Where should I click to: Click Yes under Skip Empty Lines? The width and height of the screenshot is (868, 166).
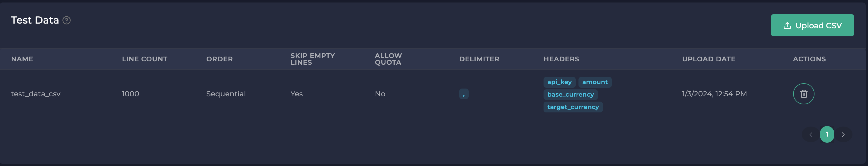(x=296, y=94)
